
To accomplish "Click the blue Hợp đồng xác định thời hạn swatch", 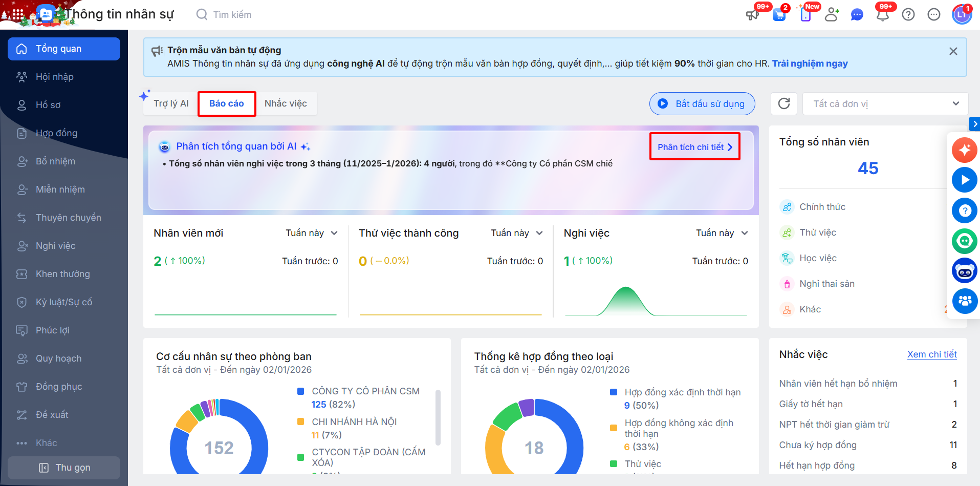I will click(x=614, y=392).
